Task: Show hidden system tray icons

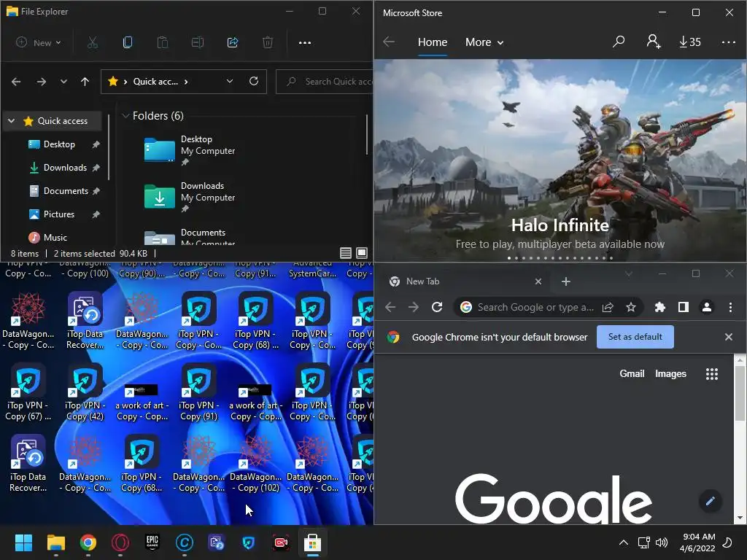Action: pyautogui.click(x=623, y=542)
